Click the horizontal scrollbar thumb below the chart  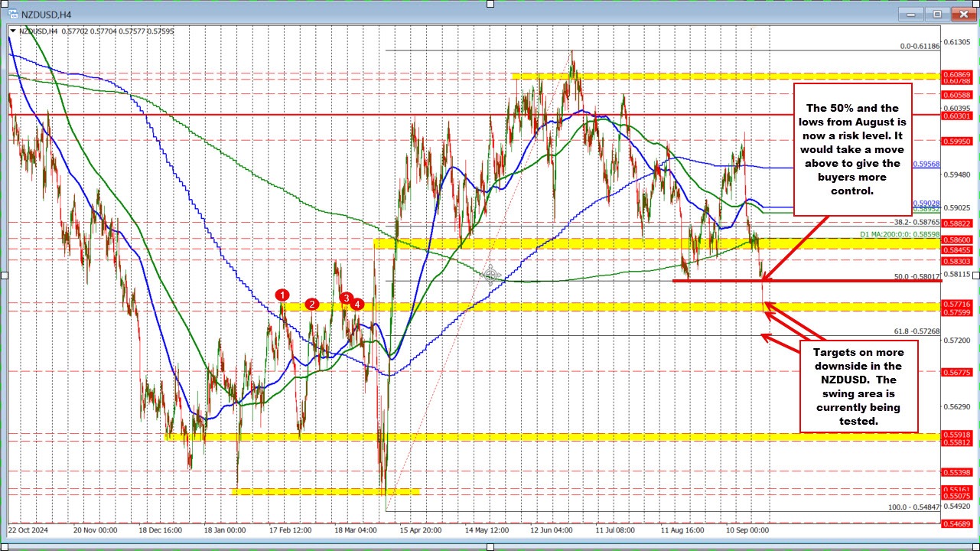490,546
